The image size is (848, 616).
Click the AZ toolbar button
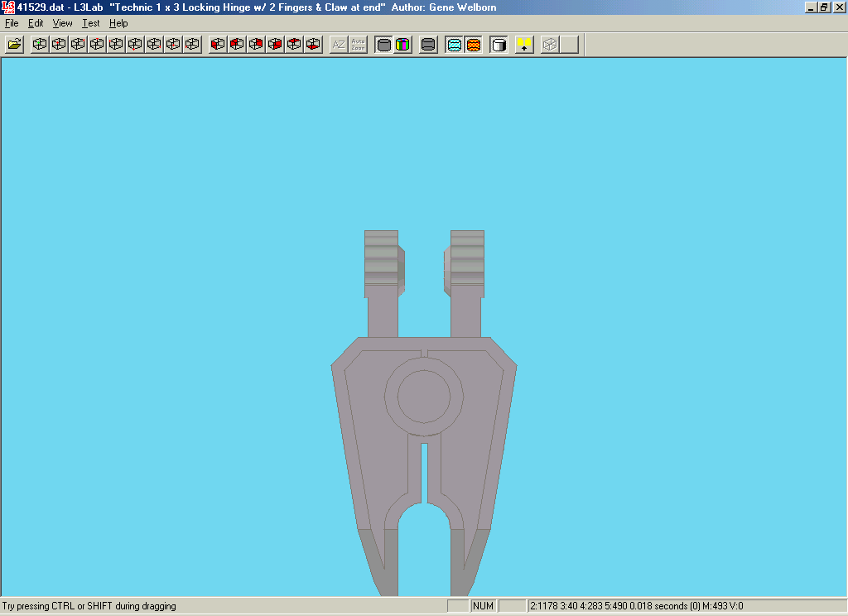(x=339, y=45)
